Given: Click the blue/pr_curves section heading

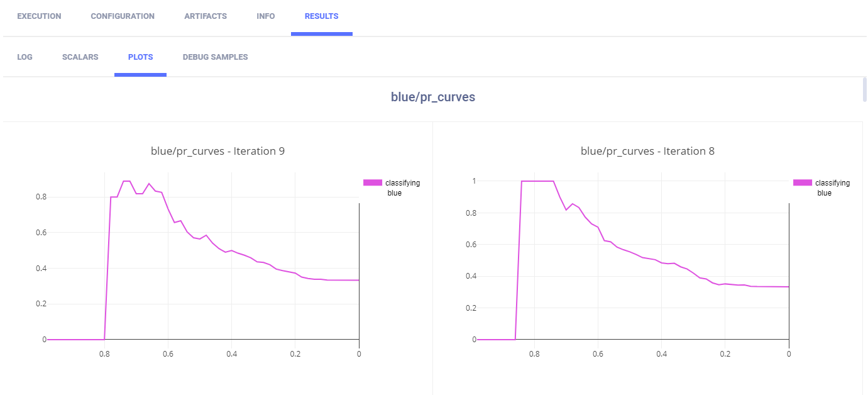Looking at the screenshot, I should [x=433, y=97].
